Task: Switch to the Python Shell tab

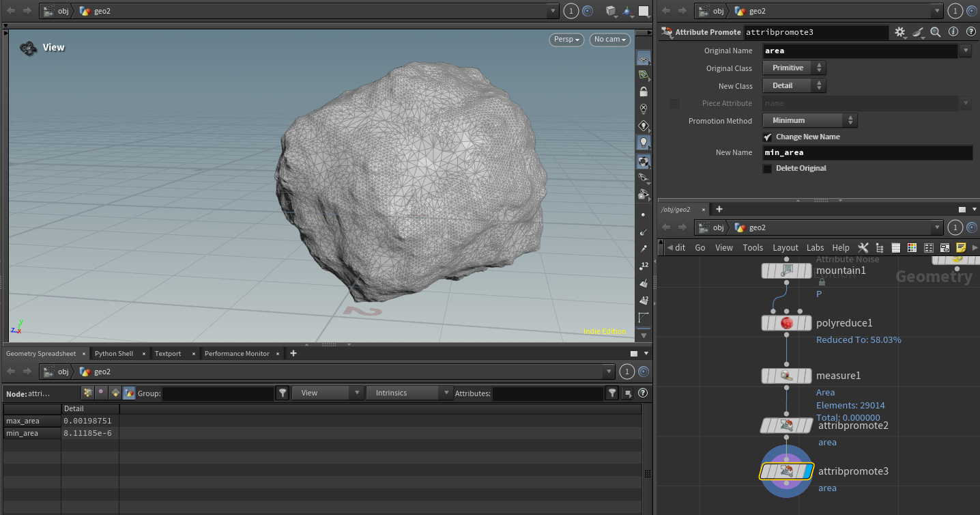Action: click(x=114, y=353)
